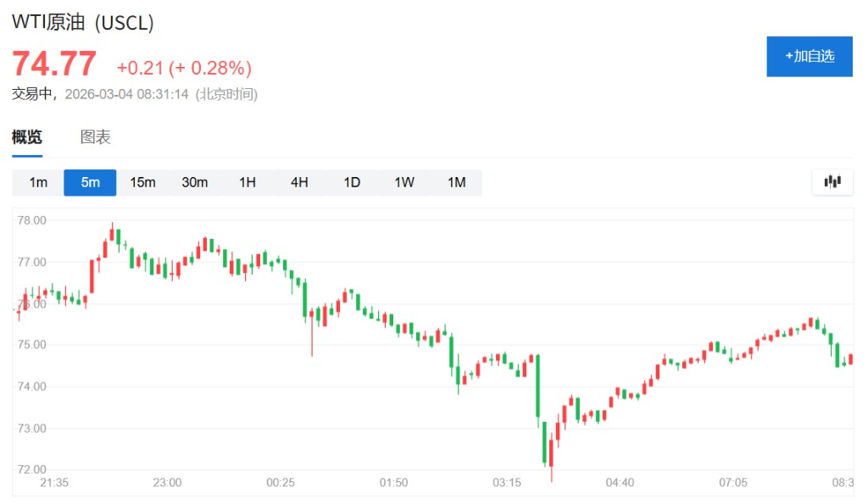The height and width of the screenshot is (504, 868).
Task: Pick the 4H chart interval
Action: [x=299, y=182]
